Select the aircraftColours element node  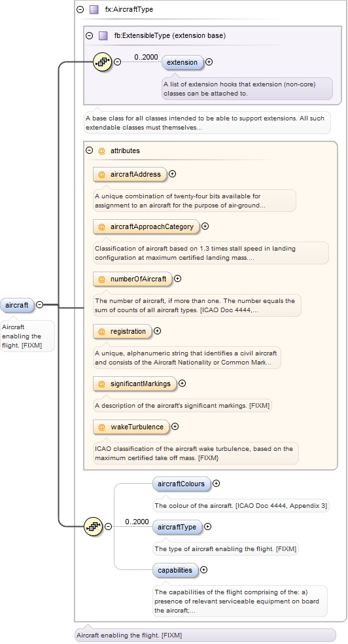coord(181,484)
